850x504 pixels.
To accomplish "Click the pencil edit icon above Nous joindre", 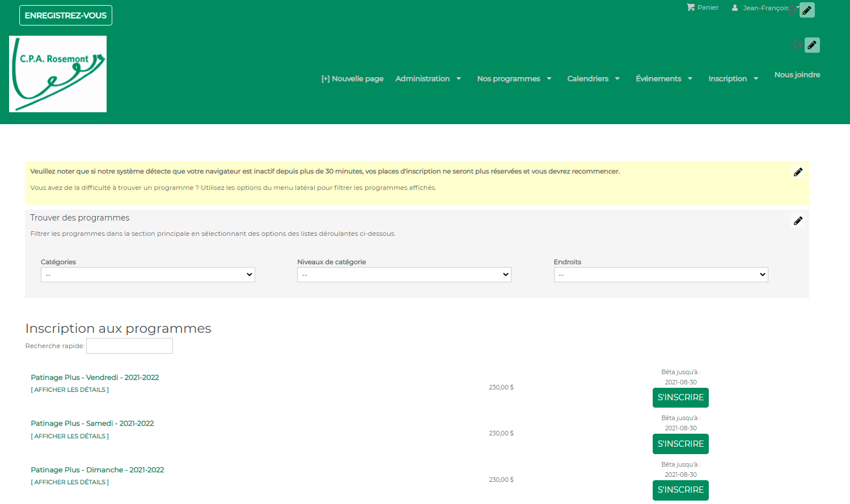I will [812, 45].
